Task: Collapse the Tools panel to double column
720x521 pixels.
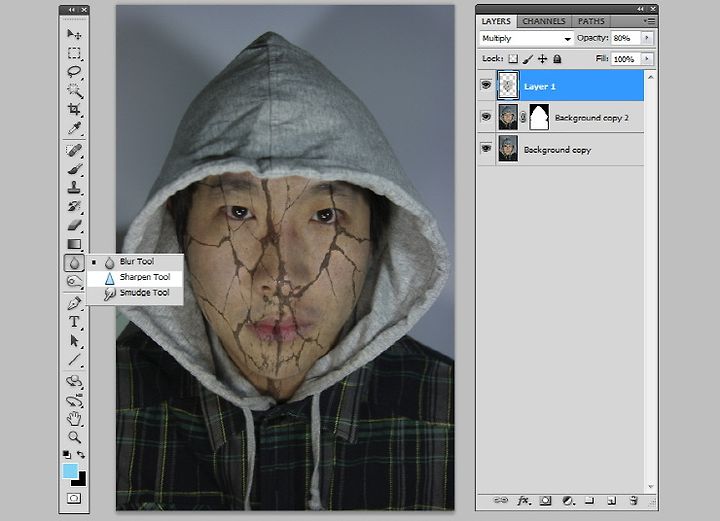Action: [72, 10]
